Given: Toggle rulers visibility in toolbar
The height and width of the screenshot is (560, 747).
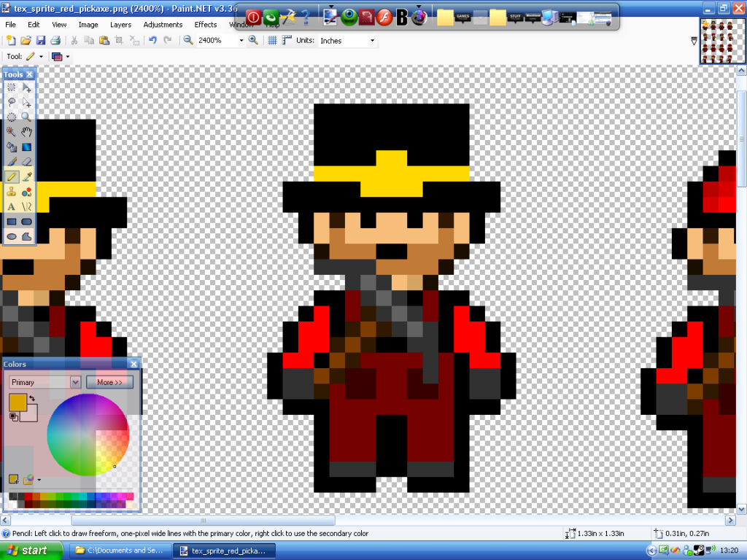Looking at the screenshot, I should [x=286, y=40].
